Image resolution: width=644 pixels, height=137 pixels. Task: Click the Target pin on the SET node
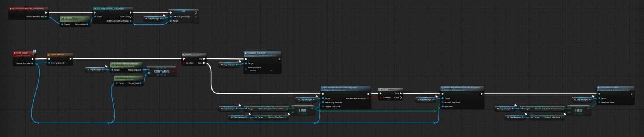[x=171, y=21]
